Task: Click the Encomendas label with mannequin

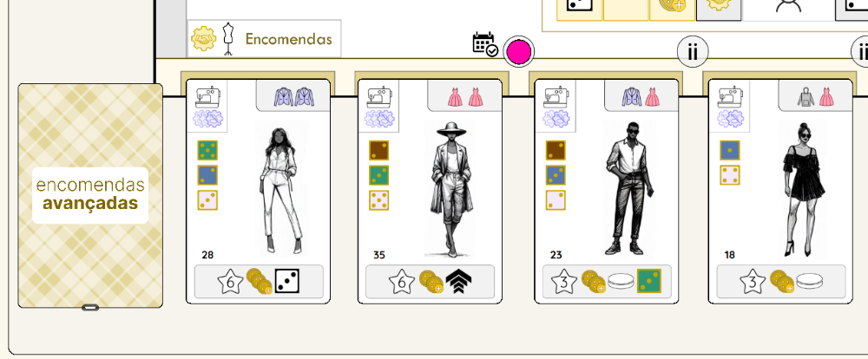Action: pyautogui.click(x=264, y=39)
